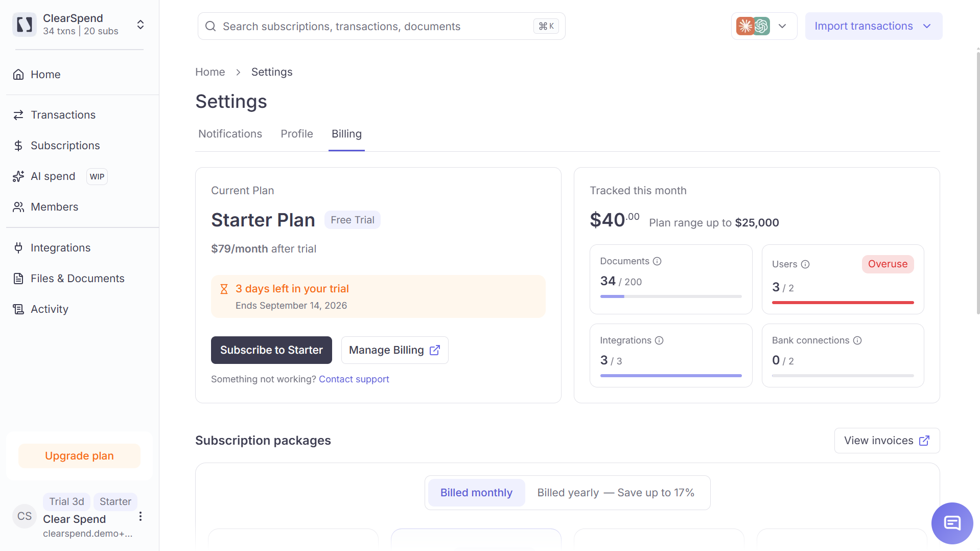
Task: Expand the Import transactions dropdown
Action: coord(874,26)
